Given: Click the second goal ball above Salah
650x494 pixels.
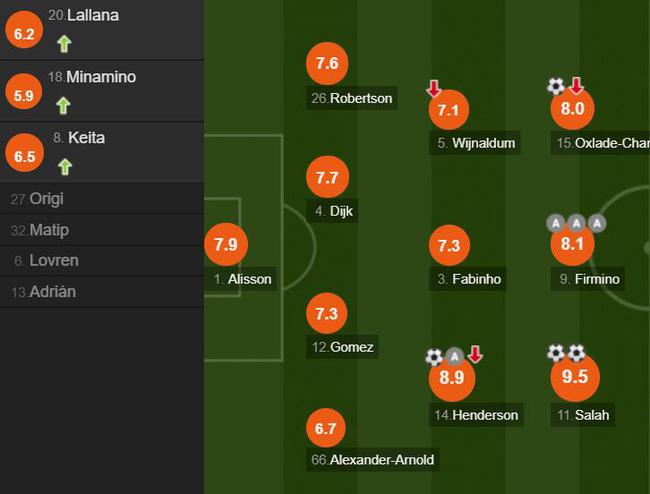Looking at the screenshot, I should [576, 353].
